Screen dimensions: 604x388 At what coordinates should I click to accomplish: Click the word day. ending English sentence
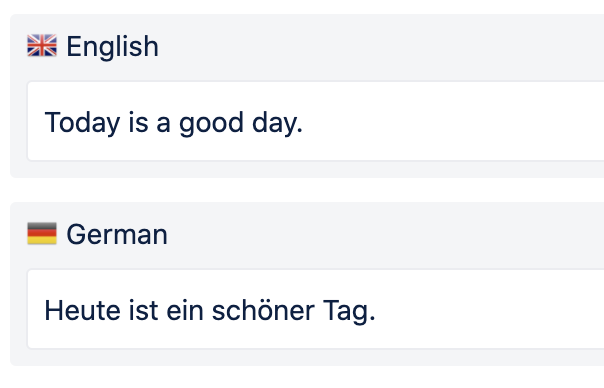pyautogui.click(x=277, y=123)
